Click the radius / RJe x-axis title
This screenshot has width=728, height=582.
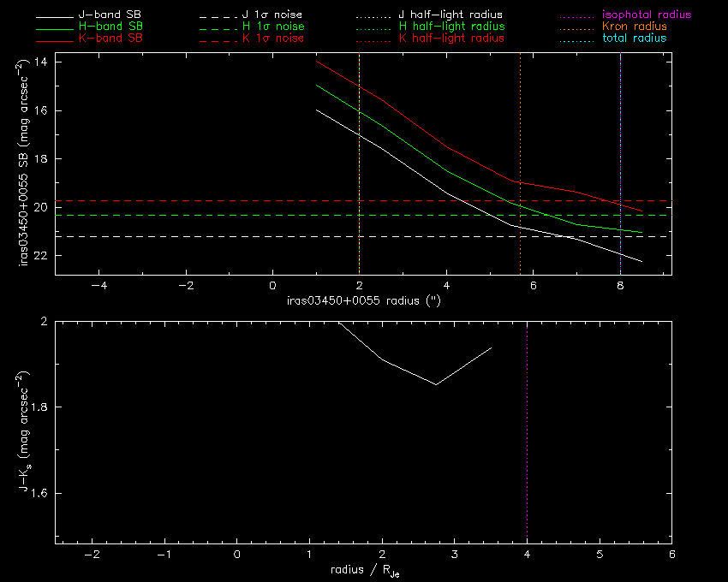[x=364, y=570]
